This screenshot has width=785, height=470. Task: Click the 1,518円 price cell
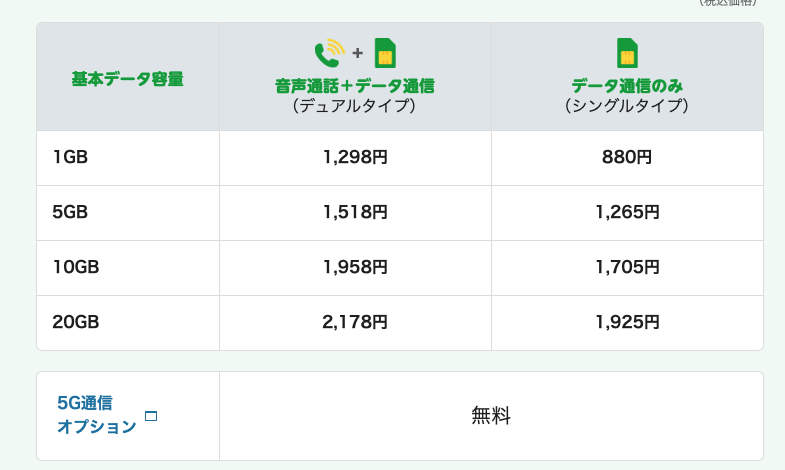355,212
